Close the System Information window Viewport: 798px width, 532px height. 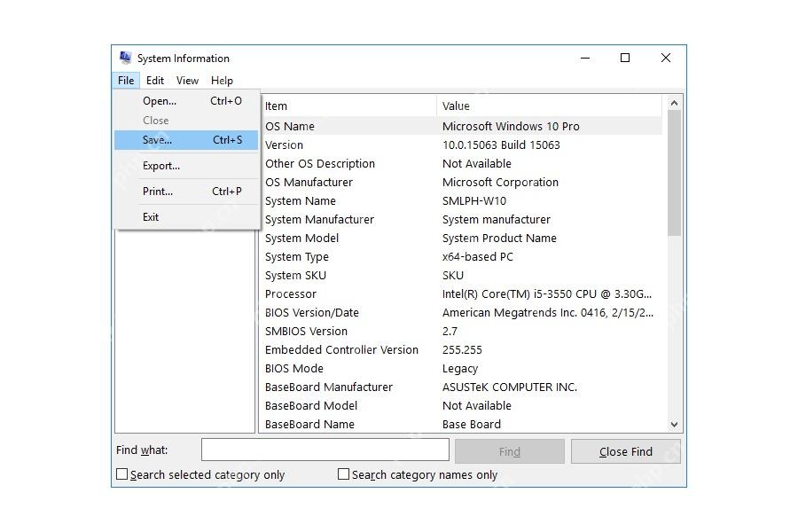pyautogui.click(x=665, y=58)
